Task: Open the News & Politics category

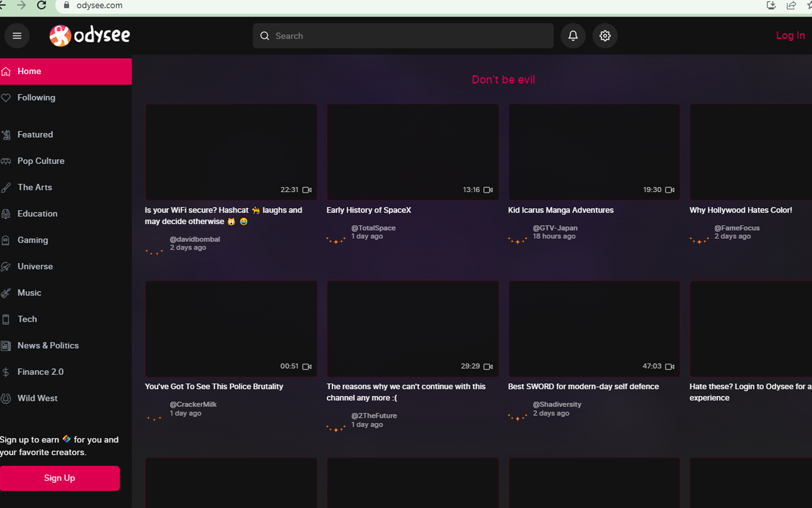Action: tap(66, 345)
